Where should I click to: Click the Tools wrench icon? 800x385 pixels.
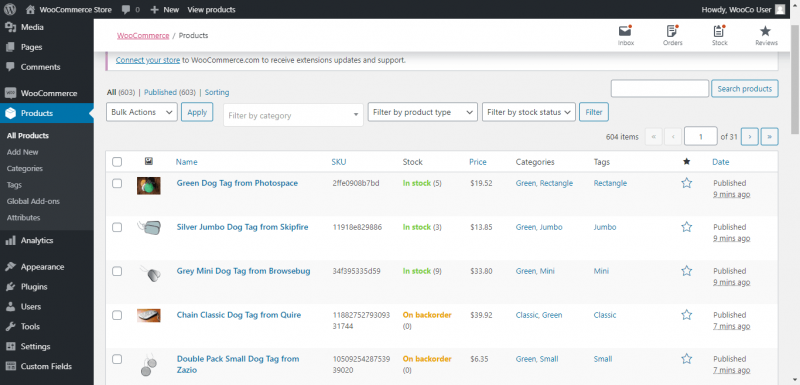pyautogui.click(x=10, y=326)
